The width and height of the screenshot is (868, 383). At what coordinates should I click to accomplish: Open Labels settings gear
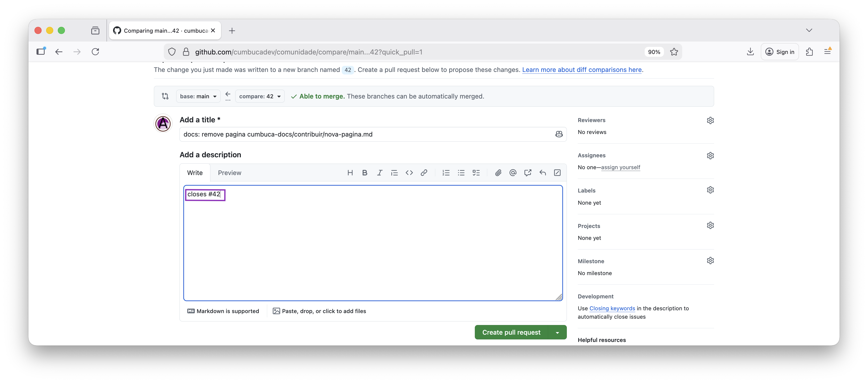[x=710, y=190]
